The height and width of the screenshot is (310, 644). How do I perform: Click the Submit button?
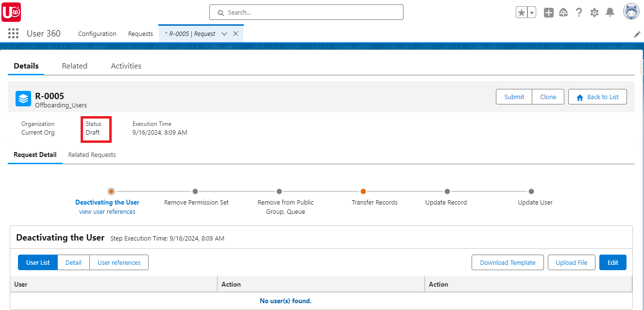pos(514,97)
